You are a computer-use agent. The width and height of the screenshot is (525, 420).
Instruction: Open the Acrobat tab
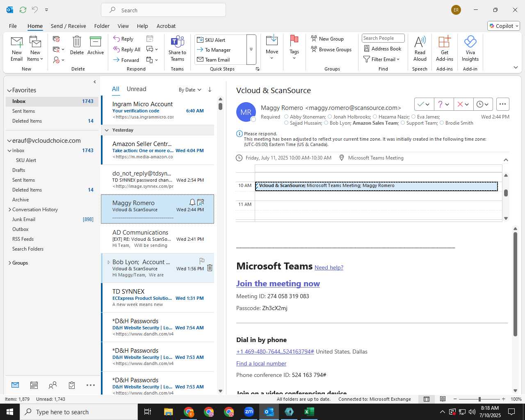tap(166, 26)
